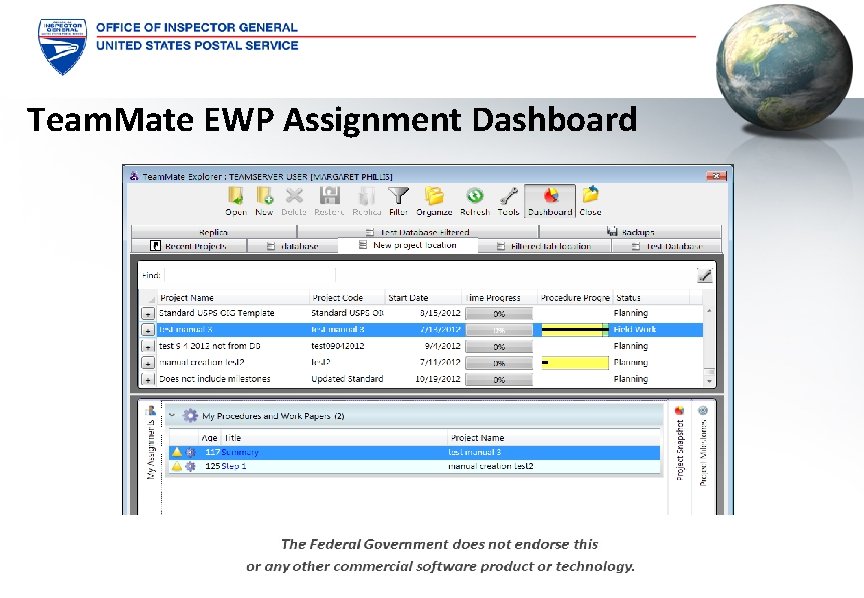Click gear icon on the Summary row

tap(190, 452)
